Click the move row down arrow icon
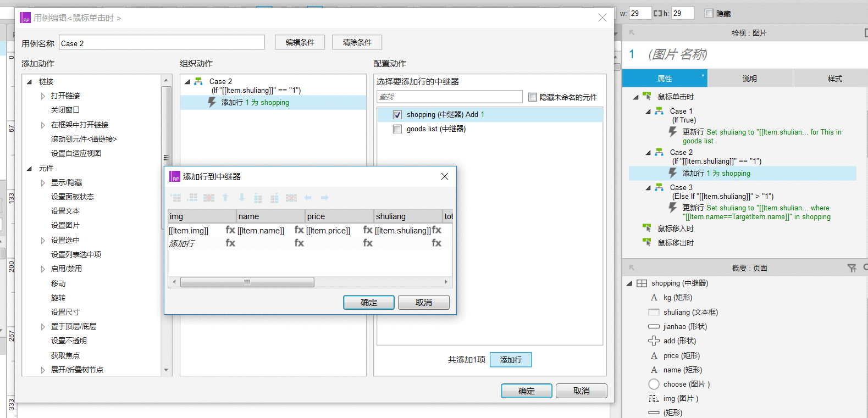The height and width of the screenshot is (418, 868). pos(242,198)
